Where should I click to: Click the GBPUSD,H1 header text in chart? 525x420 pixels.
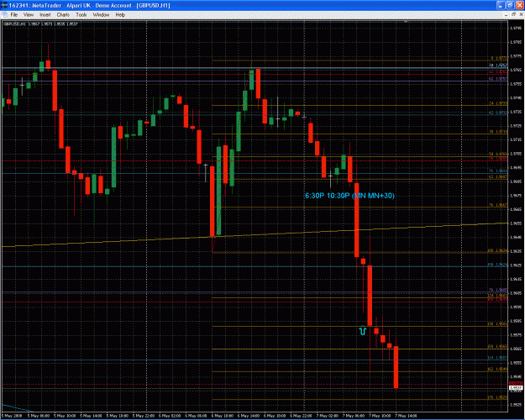click(40, 24)
